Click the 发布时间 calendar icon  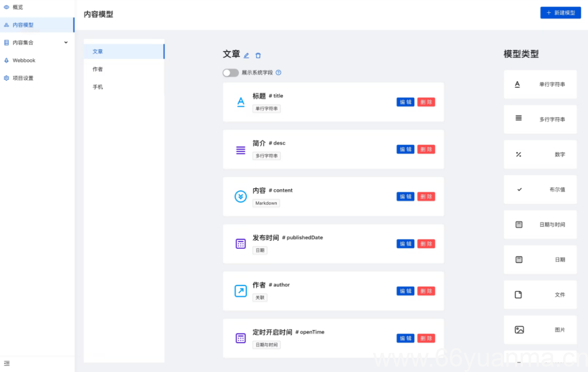click(x=241, y=244)
